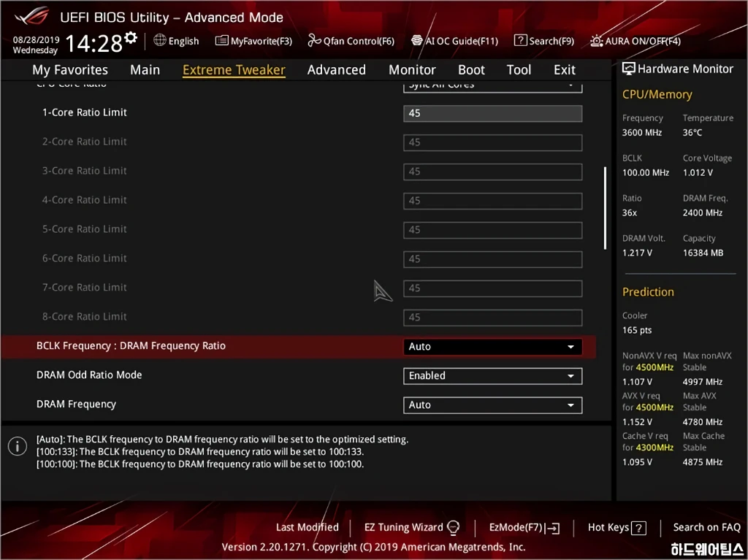Open settings gear next to the clock
Screen dimensions: 748x560
click(x=131, y=38)
